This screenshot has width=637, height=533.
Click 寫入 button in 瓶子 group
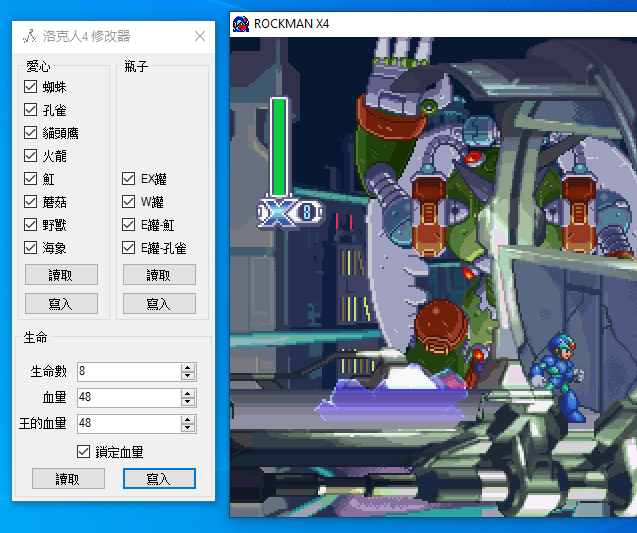click(x=159, y=303)
